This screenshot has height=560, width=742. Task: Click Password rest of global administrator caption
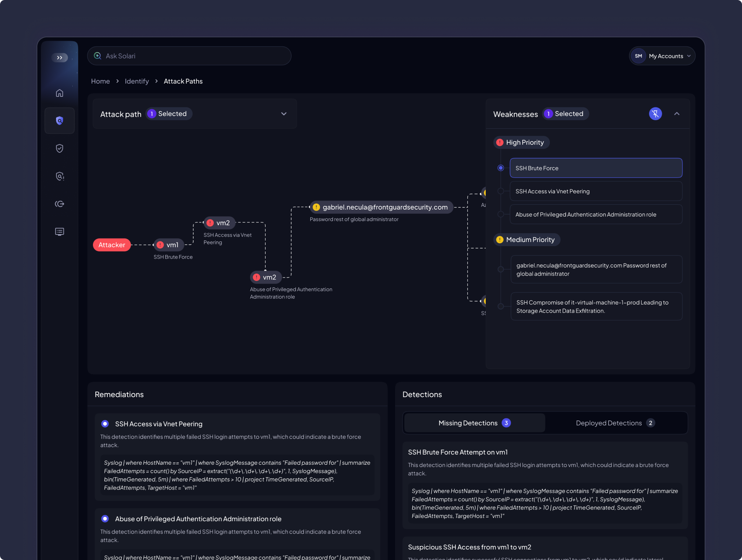click(x=354, y=219)
